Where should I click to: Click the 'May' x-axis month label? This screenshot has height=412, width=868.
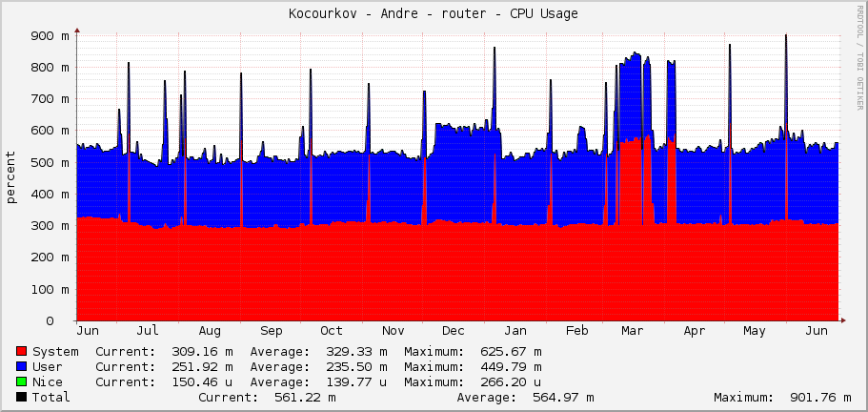click(754, 331)
